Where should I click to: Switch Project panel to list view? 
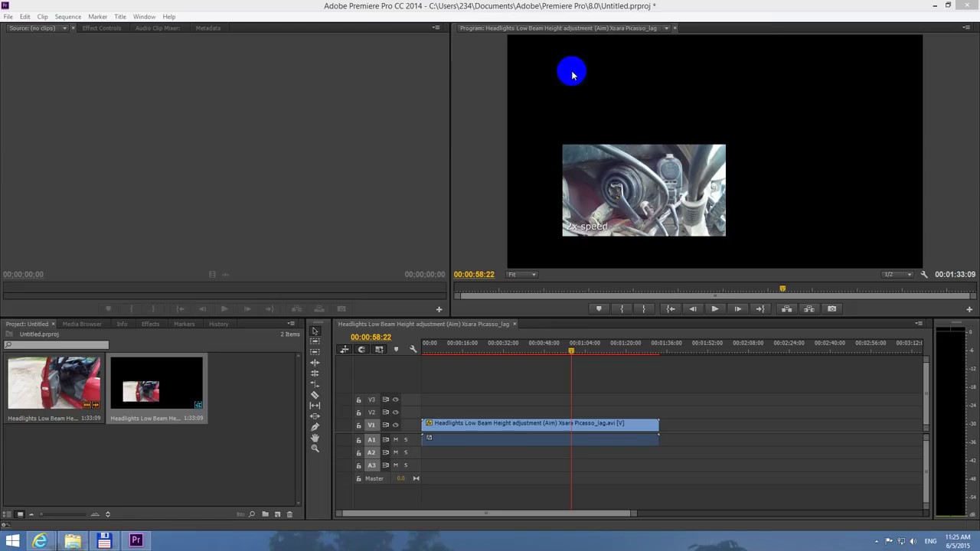pos(8,514)
